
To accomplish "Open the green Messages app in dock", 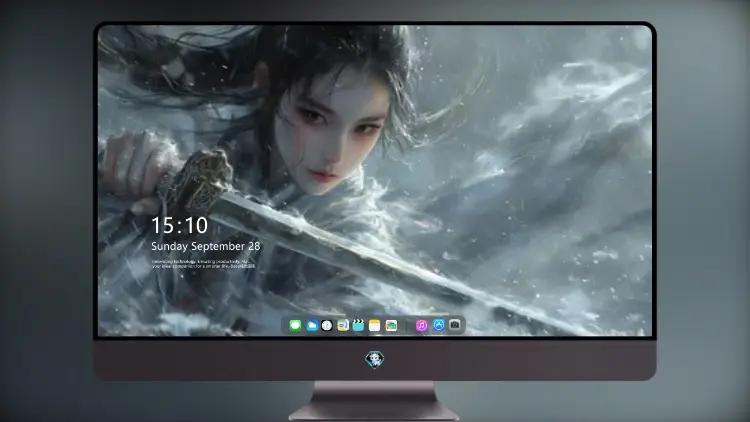I will [295, 325].
